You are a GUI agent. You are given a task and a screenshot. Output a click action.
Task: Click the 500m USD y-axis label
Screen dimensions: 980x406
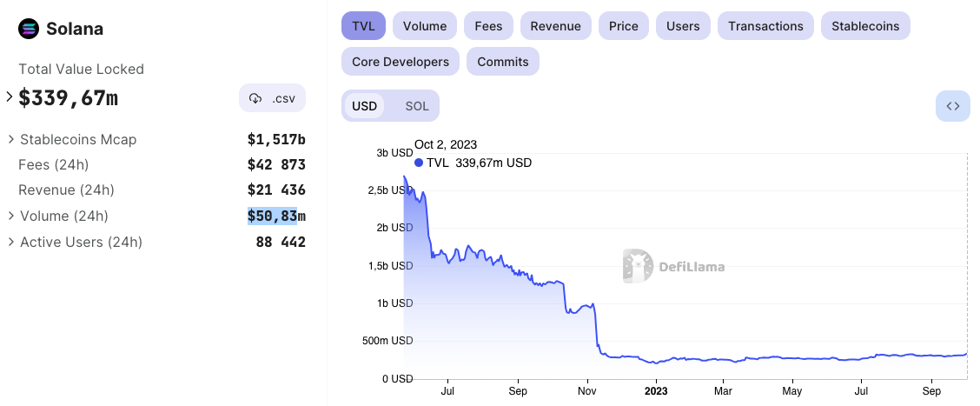pos(387,341)
